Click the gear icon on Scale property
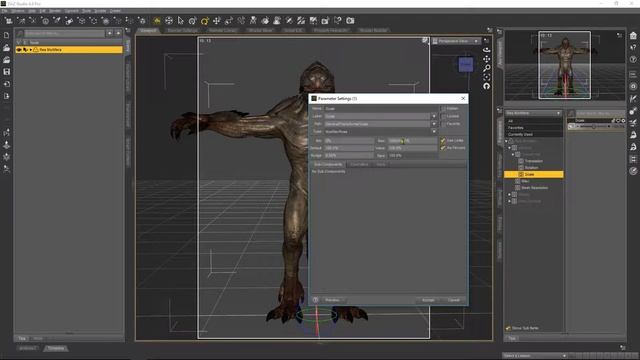The height and width of the screenshot is (360, 640). coord(623,120)
